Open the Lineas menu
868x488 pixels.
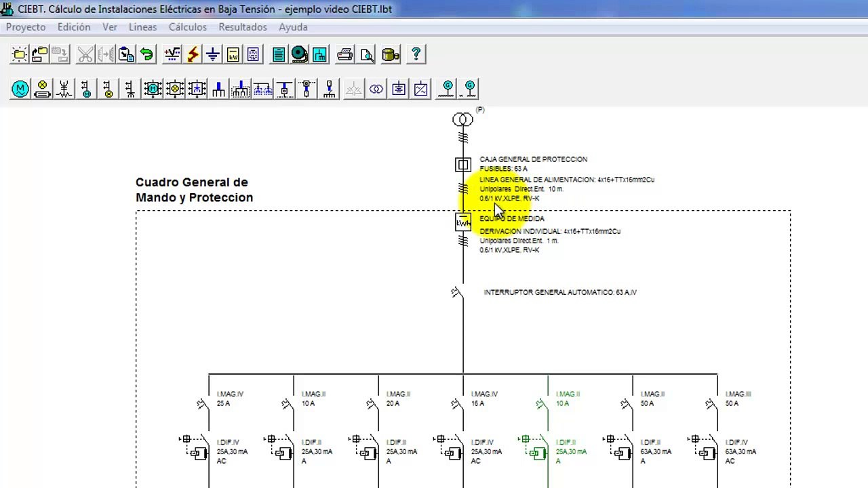(x=142, y=27)
